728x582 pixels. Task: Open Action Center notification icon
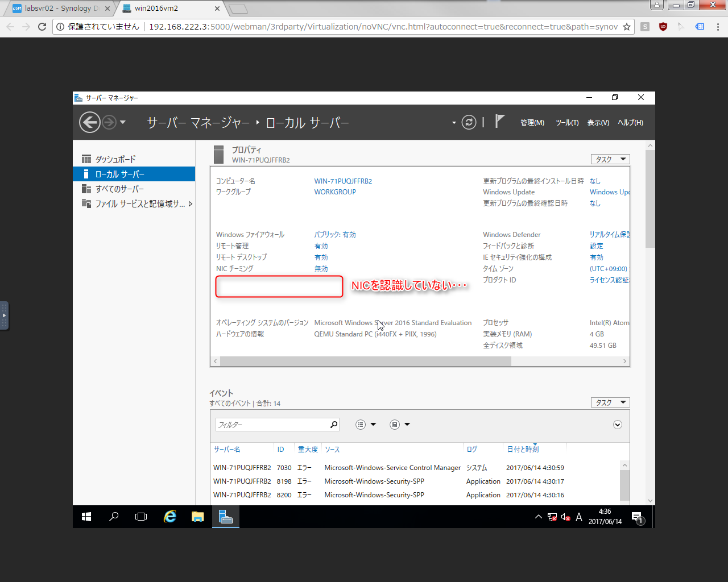click(x=638, y=517)
